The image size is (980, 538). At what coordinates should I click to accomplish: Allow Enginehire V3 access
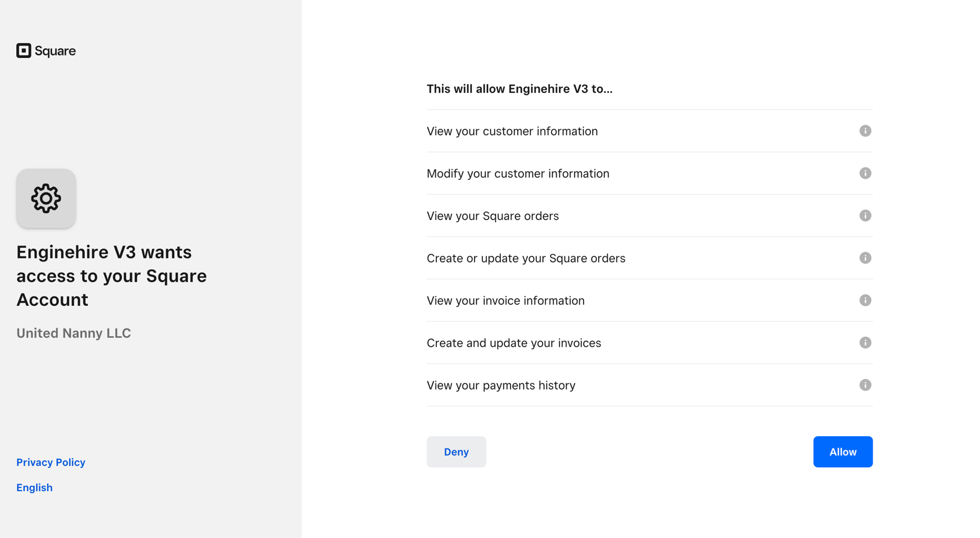pyautogui.click(x=843, y=452)
